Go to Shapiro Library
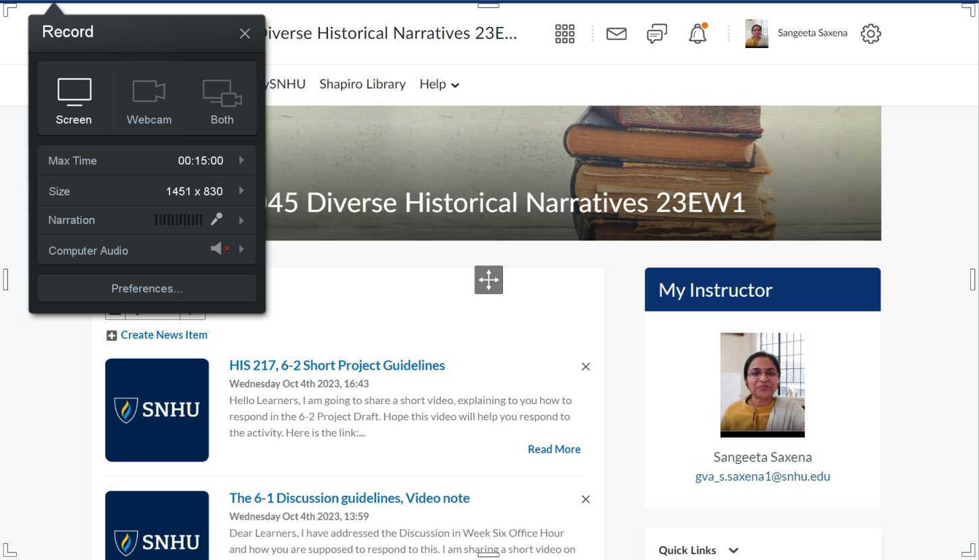Screen dimensions: 979x560 pos(362,84)
